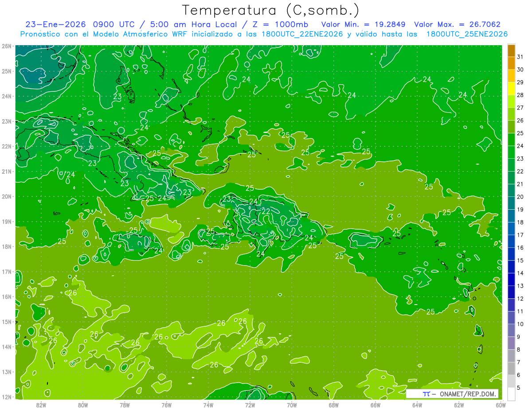The width and height of the screenshot is (532, 411).
Task: Click the 20N latitude axis label
Action: click(6, 196)
